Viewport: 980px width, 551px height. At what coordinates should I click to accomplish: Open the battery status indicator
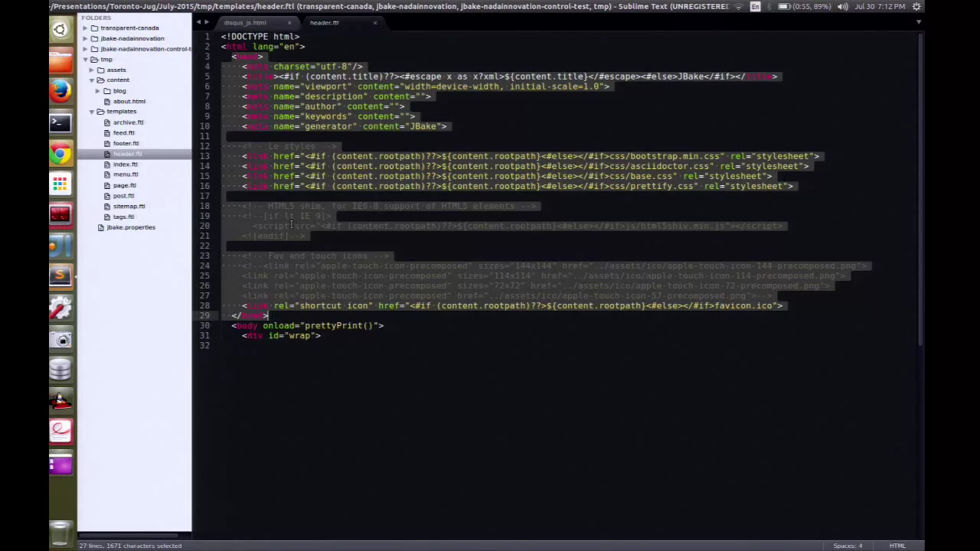pyautogui.click(x=805, y=6)
